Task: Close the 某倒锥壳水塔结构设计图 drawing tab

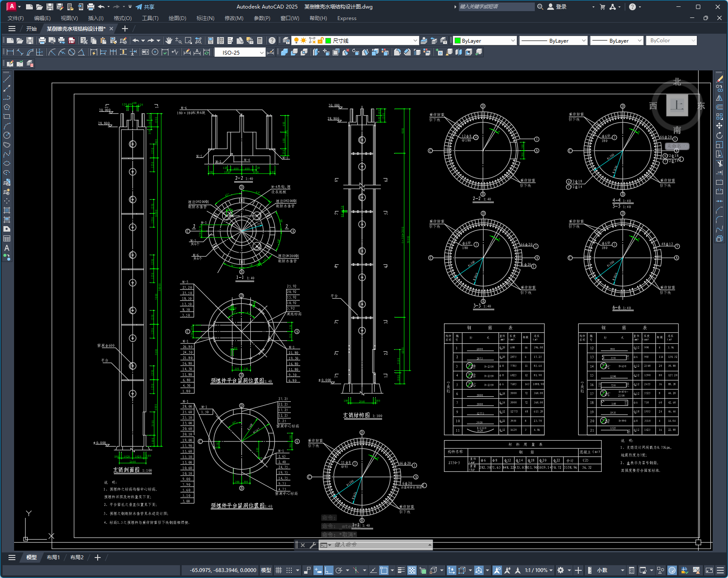Action: coord(111,29)
